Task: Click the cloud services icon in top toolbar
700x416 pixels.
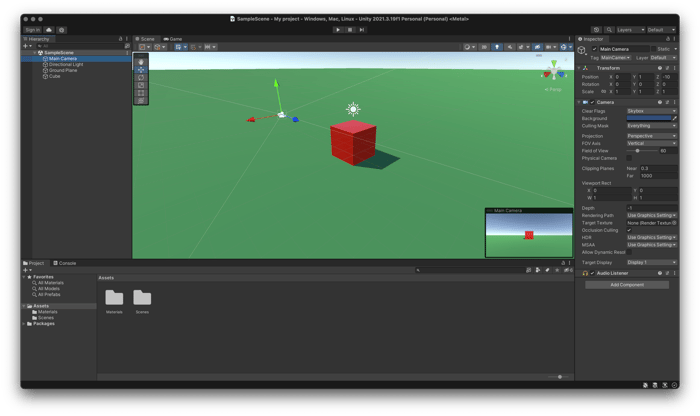Action: pyautogui.click(x=49, y=30)
